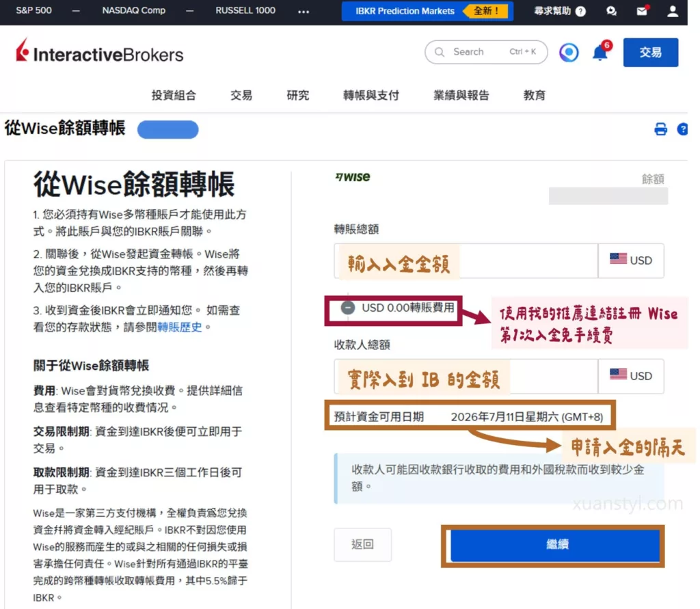Click the RUSSELL 1000 ticker
The width and height of the screenshot is (700, 609).
tap(245, 10)
